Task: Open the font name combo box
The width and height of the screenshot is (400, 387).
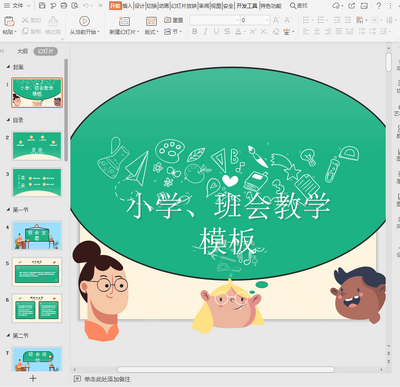Action: 215,20
